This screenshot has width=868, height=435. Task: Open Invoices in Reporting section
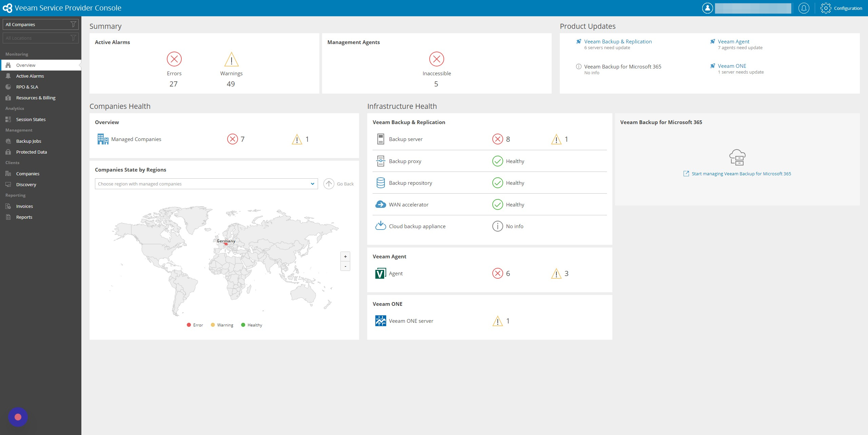41,206
